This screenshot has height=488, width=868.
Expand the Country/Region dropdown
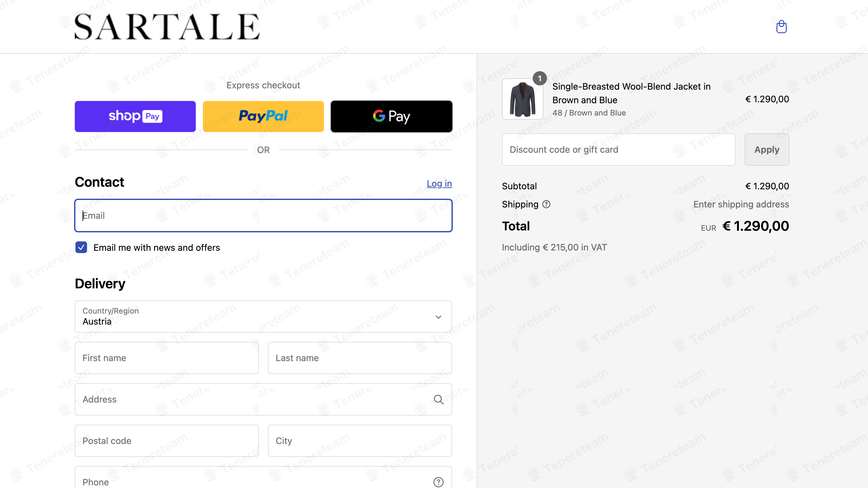pyautogui.click(x=263, y=316)
